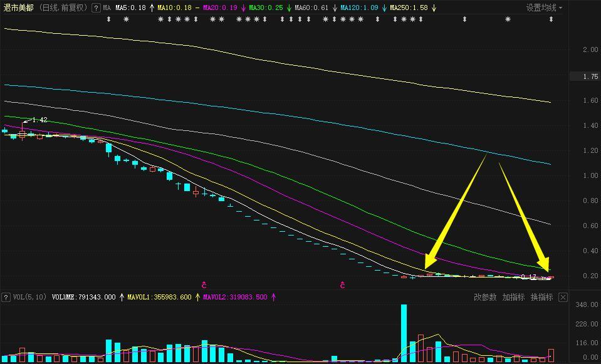Image resolution: width=601 pixels, height=364 pixels.
Task: Click the yellow down arrow after MA250:1.58
Action: tap(434, 8)
